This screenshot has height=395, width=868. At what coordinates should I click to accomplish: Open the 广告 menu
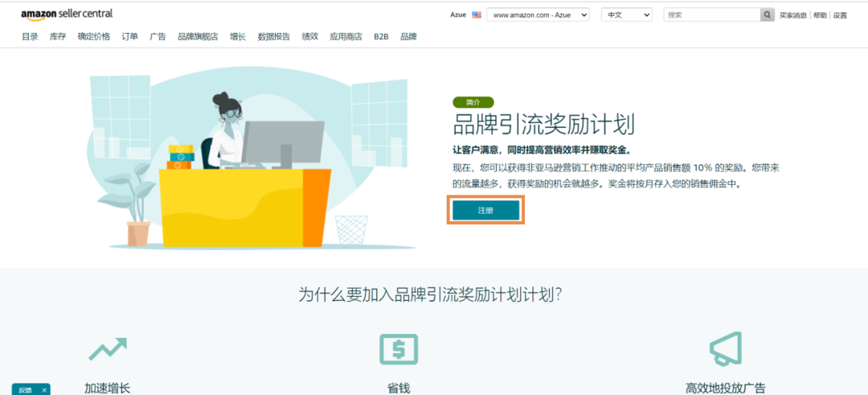point(158,36)
